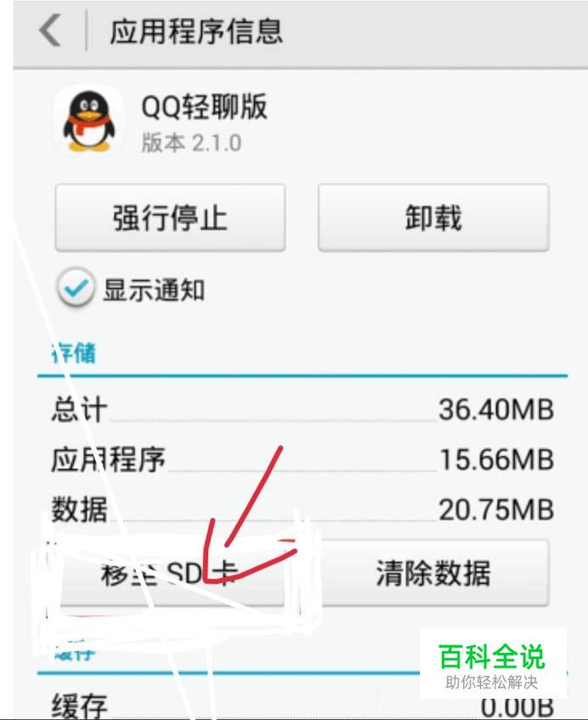Tap the QQ penguin app icon

89,121
